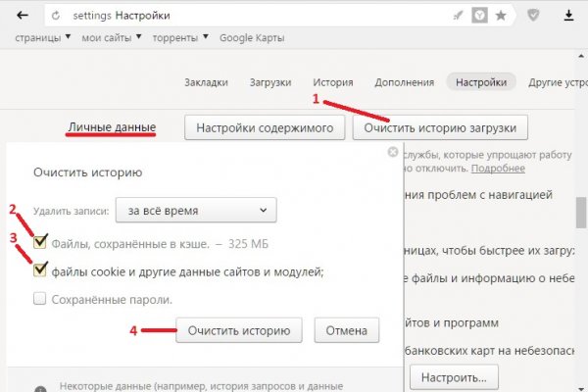Enable the saved passwords checkbox
The width and height of the screenshot is (588, 392).
coord(39,299)
